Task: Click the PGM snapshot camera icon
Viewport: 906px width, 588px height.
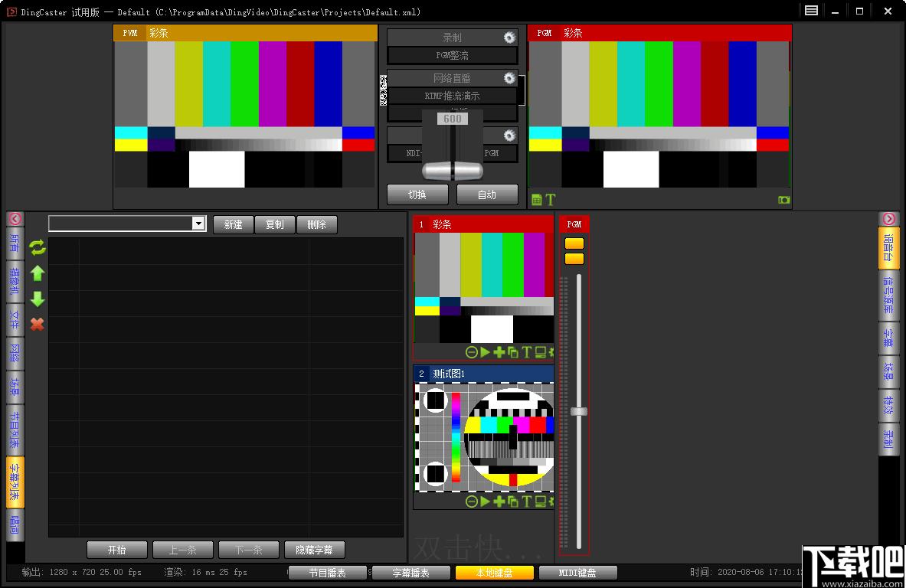Action: pos(783,200)
